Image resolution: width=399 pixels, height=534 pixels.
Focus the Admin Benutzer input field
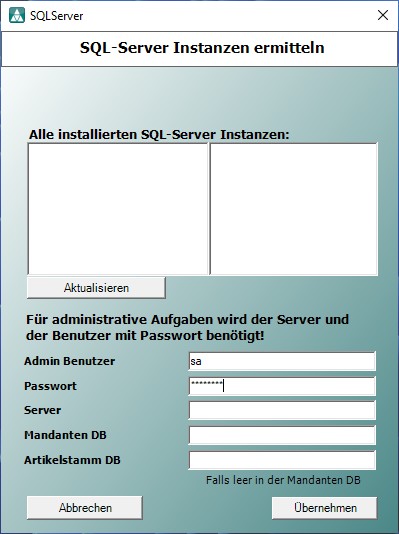tap(282, 361)
